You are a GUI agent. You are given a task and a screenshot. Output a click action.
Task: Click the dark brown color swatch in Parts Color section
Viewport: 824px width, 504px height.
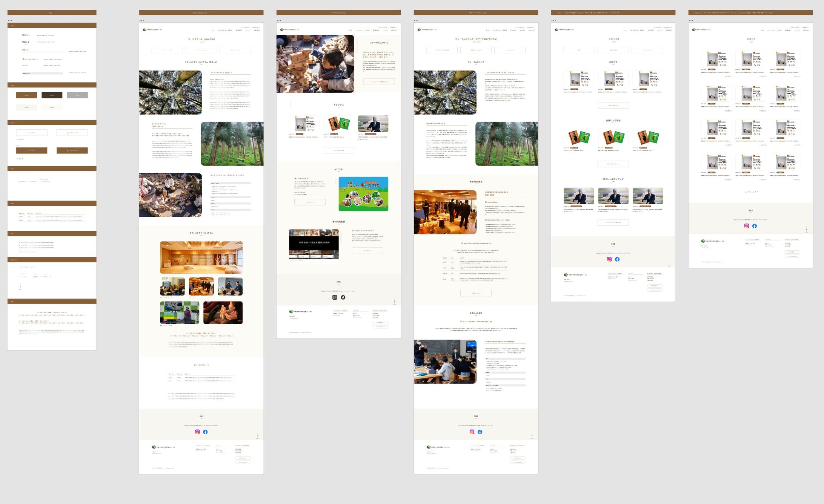pyautogui.click(x=52, y=95)
